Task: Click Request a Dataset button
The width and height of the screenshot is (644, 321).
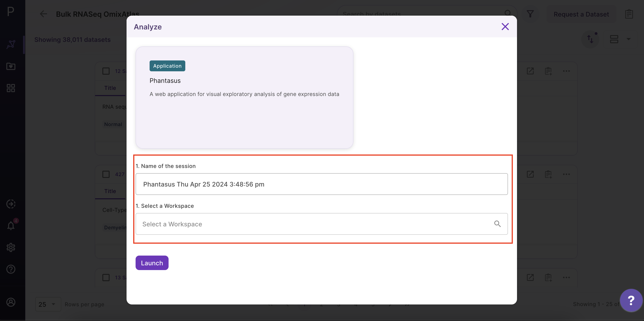Action: pos(581,14)
